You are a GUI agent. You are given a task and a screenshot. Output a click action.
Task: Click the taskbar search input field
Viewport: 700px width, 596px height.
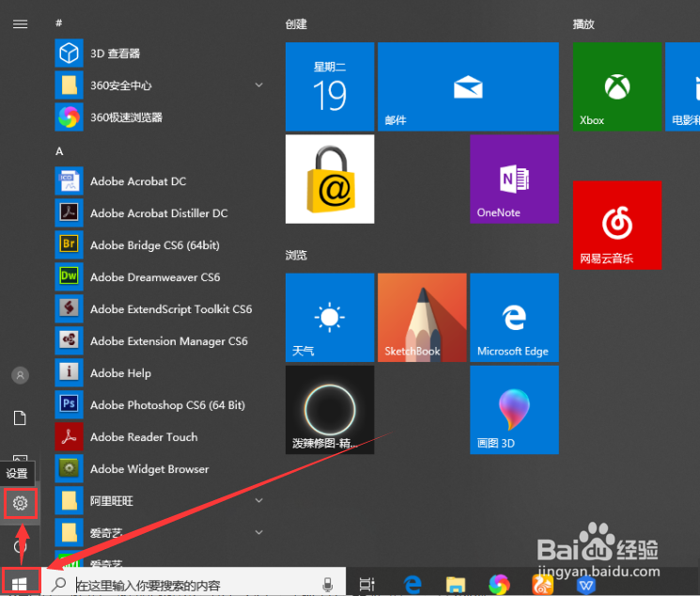194,584
